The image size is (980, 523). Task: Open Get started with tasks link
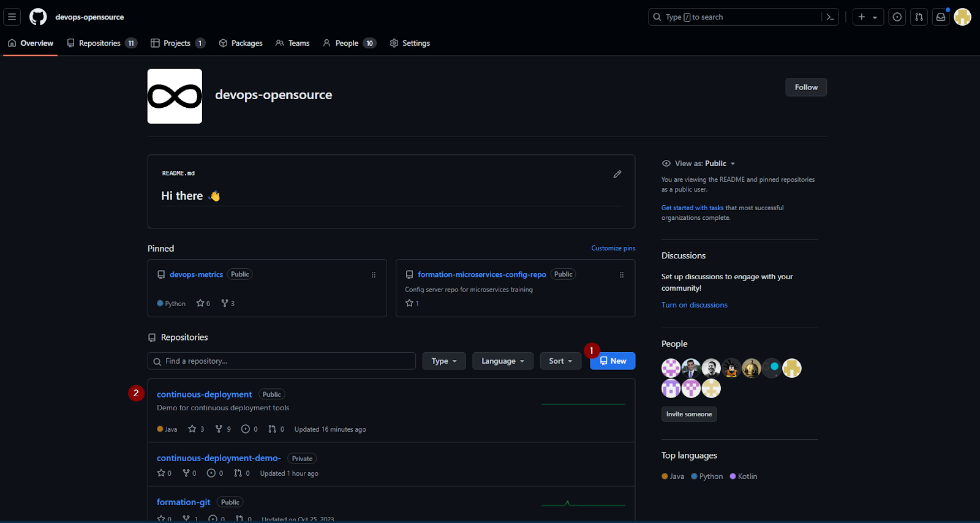click(692, 208)
